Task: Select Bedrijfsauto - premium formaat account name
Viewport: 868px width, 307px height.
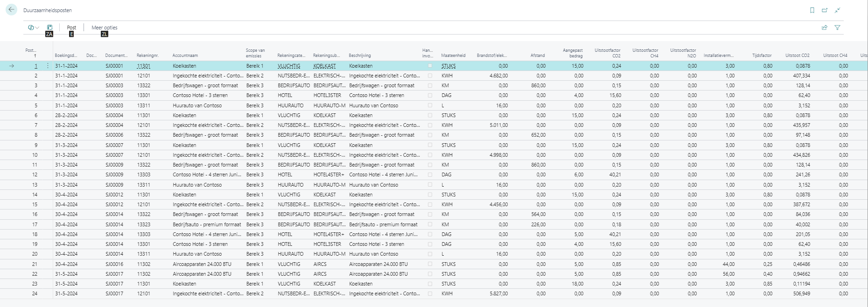Action: point(207,224)
